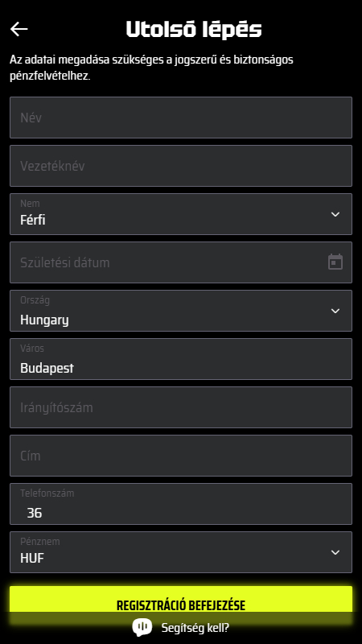Expand the Pénznem dropdown showing HUF
Image resolution: width=362 pixels, height=644 pixels.
tap(181, 552)
